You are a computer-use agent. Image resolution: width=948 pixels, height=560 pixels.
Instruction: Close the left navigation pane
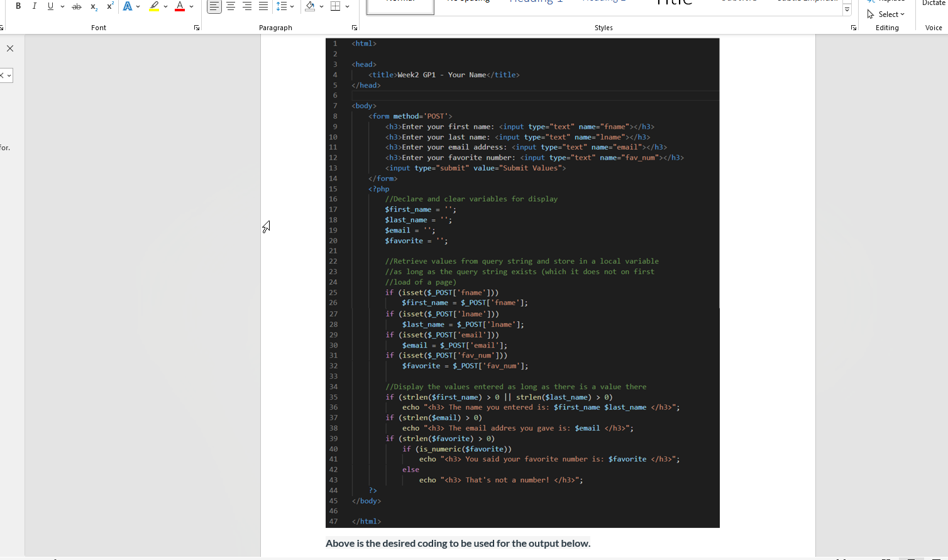[x=10, y=48]
